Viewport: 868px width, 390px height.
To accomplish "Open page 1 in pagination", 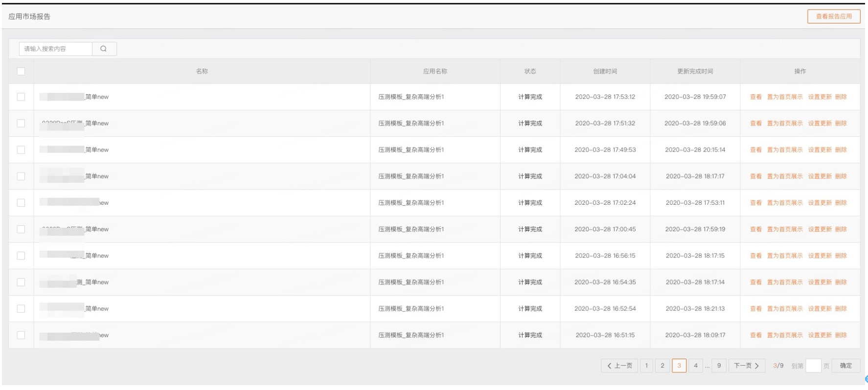I will (646, 366).
